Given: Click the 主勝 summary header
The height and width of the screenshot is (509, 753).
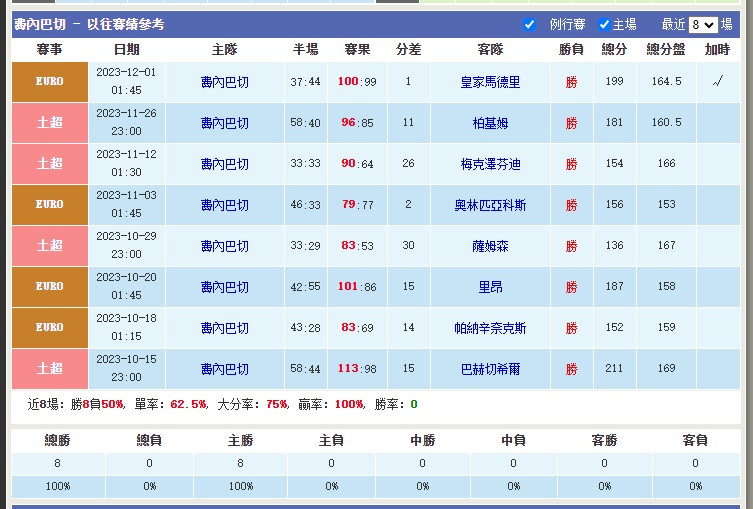Looking at the screenshot, I should point(240,440).
